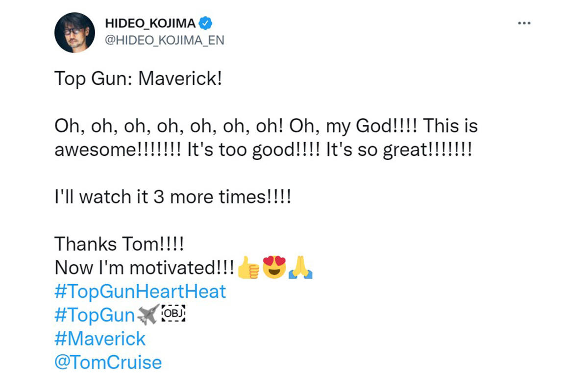588x392 pixels.
Task: Click the thumbs up emoji
Action: (248, 269)
